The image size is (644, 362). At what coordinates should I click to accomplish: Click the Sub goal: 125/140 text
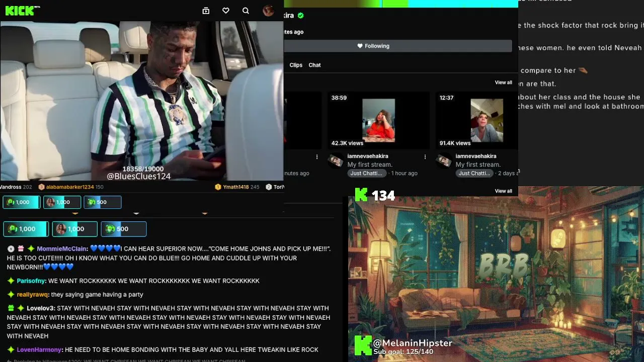point(403,352)
